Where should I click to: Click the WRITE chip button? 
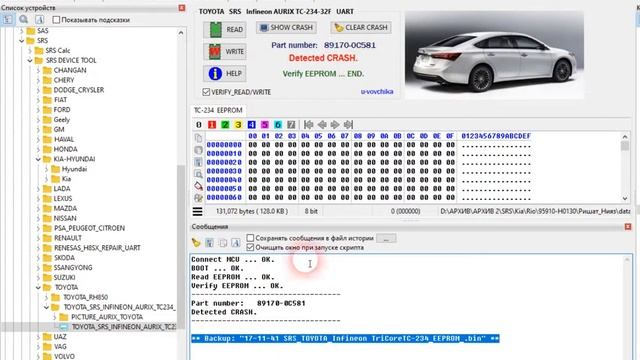click(225, 51)
